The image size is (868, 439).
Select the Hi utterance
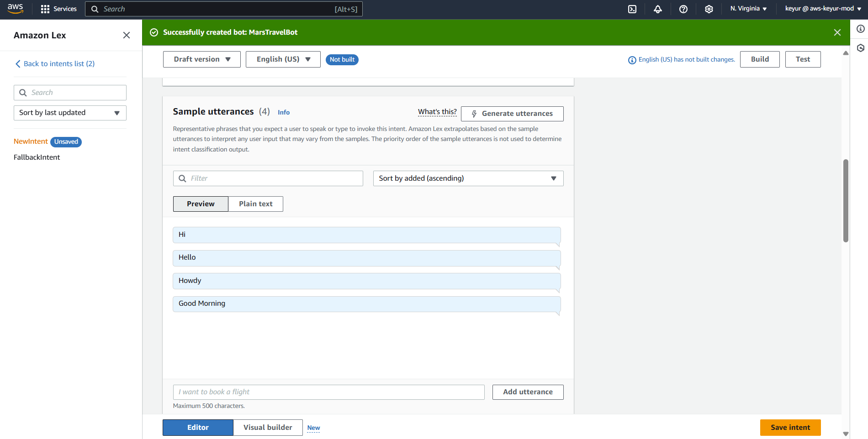coord(367,235)
